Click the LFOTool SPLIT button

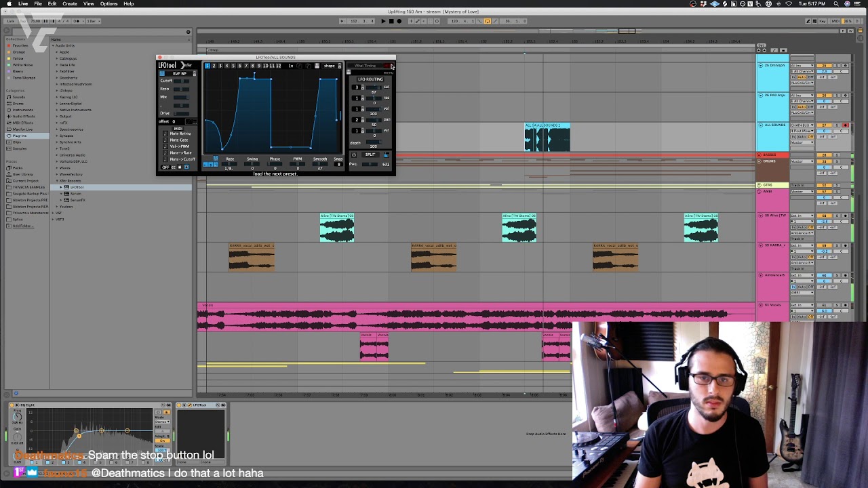370,155
